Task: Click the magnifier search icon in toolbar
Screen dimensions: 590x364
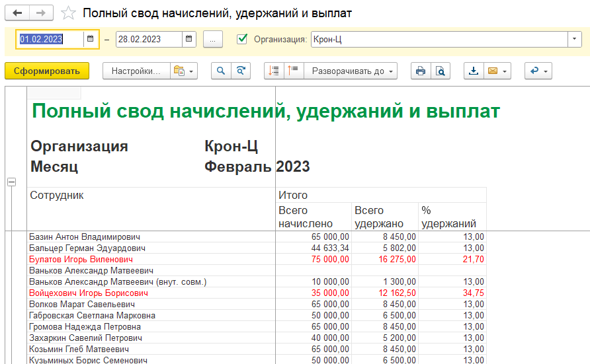Action: (x=221, y=71)
